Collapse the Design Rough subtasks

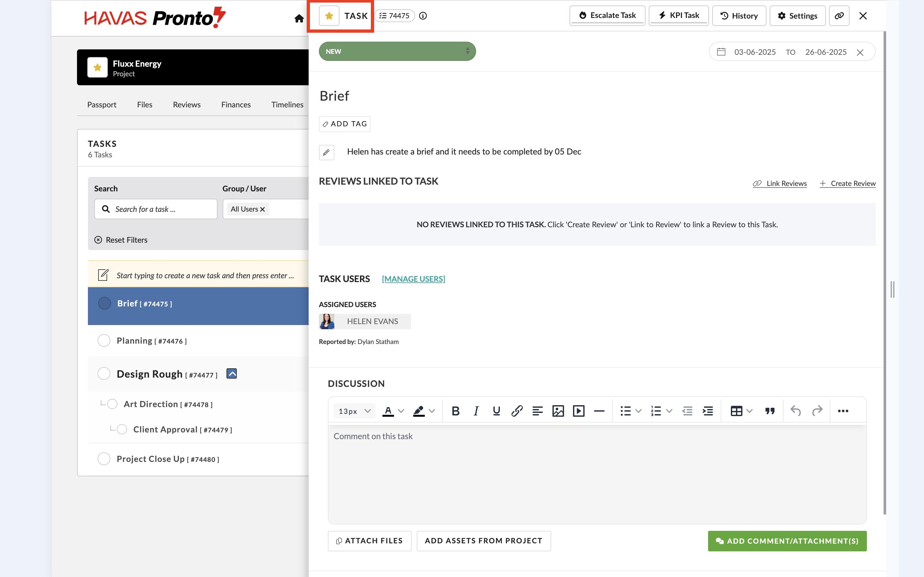(231, 373)
